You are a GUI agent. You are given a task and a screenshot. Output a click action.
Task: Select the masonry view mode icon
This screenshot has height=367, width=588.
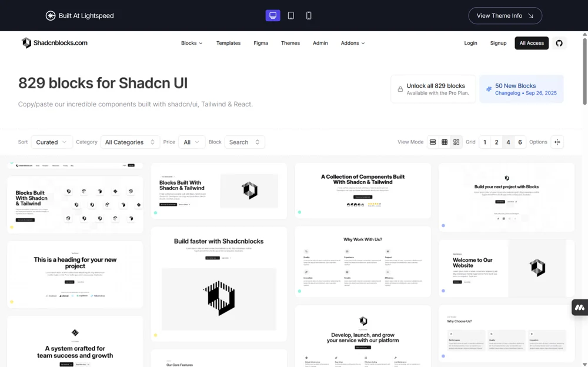click(456, 142)
